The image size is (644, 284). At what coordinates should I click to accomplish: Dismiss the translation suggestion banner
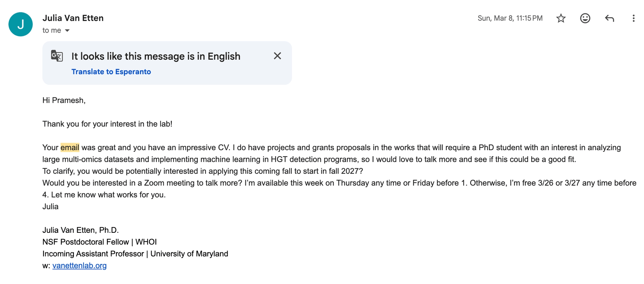(x=277, y=56)
